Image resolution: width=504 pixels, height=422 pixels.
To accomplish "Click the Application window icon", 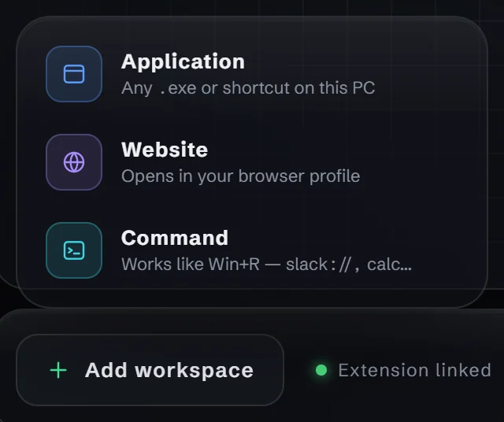I will point(74,74).
